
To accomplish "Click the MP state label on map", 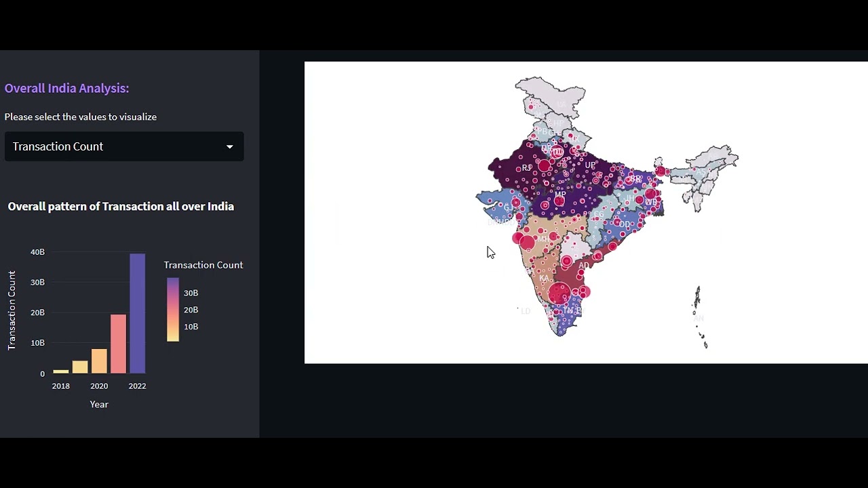I will pyautogui.click(x=560, y=195).
